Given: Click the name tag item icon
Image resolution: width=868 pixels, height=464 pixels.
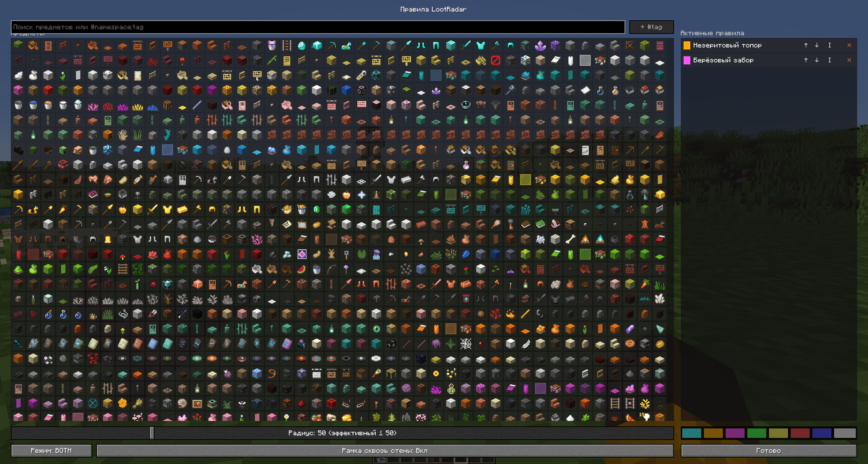Looking at the screenshot, I should click(x=361, y=75).
